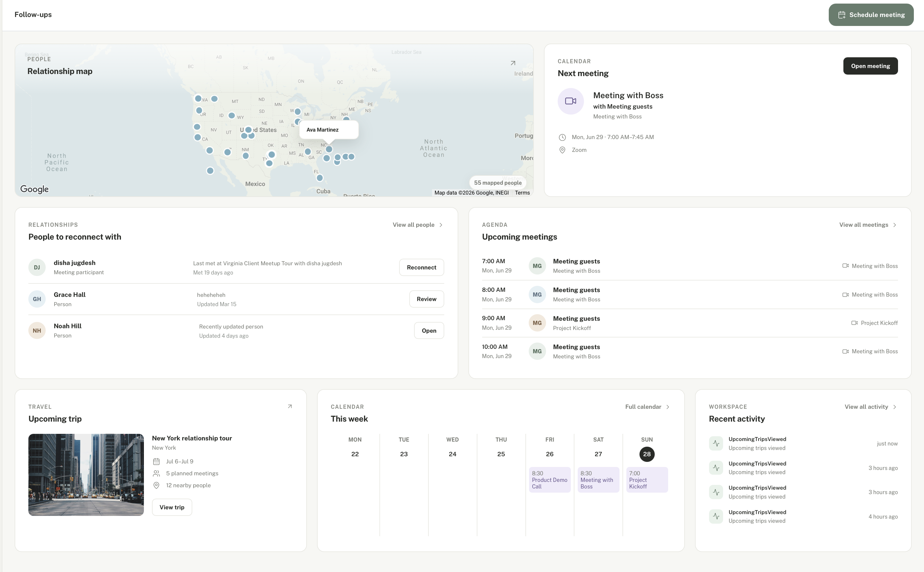Image resolution: width=924 pixels, height=572 pixels.
Task: Click the Ava Martinez map tooltip
Action: pos(329,130)
